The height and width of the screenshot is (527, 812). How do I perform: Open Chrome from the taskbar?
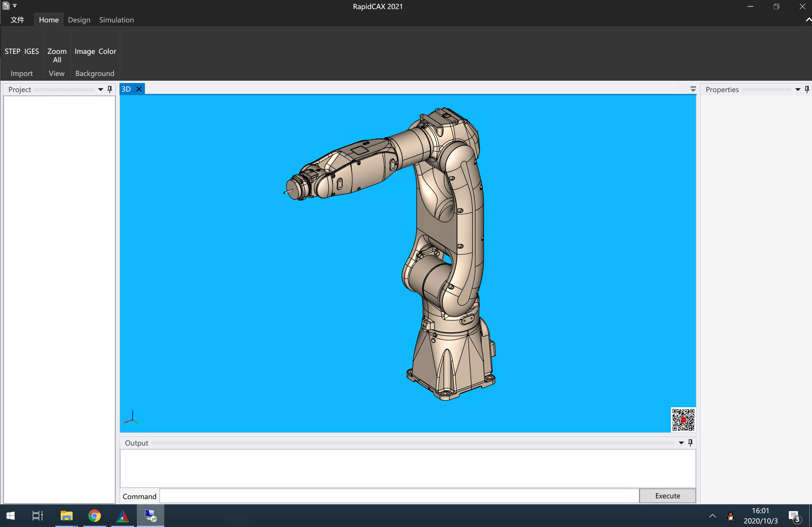click(x=95, y=515)
